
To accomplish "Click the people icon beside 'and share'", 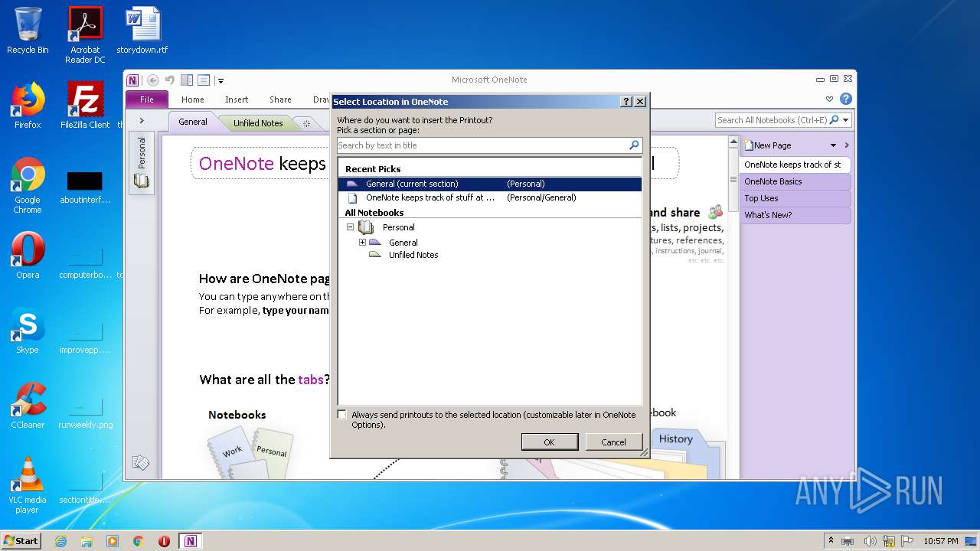I will [715, 212].
